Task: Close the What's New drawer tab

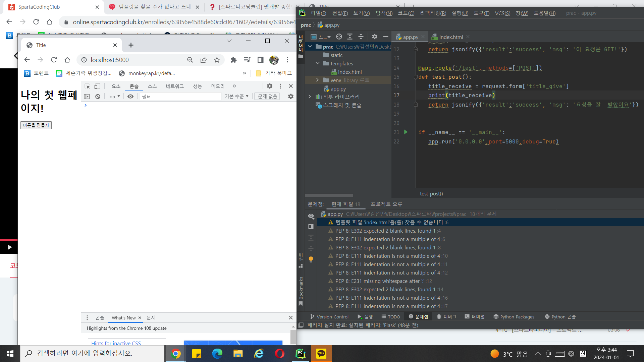Action: (x=140, y=318)
